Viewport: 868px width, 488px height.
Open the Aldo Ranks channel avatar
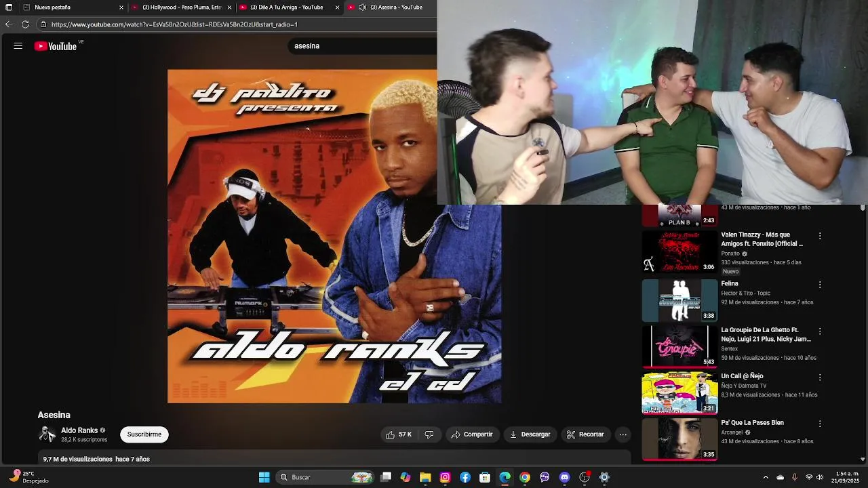47,434
